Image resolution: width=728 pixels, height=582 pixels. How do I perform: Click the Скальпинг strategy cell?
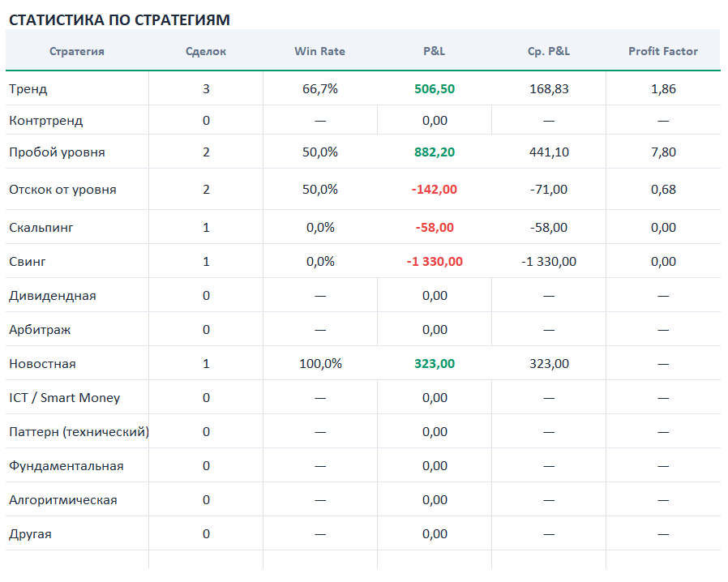(x=77, y=228)
